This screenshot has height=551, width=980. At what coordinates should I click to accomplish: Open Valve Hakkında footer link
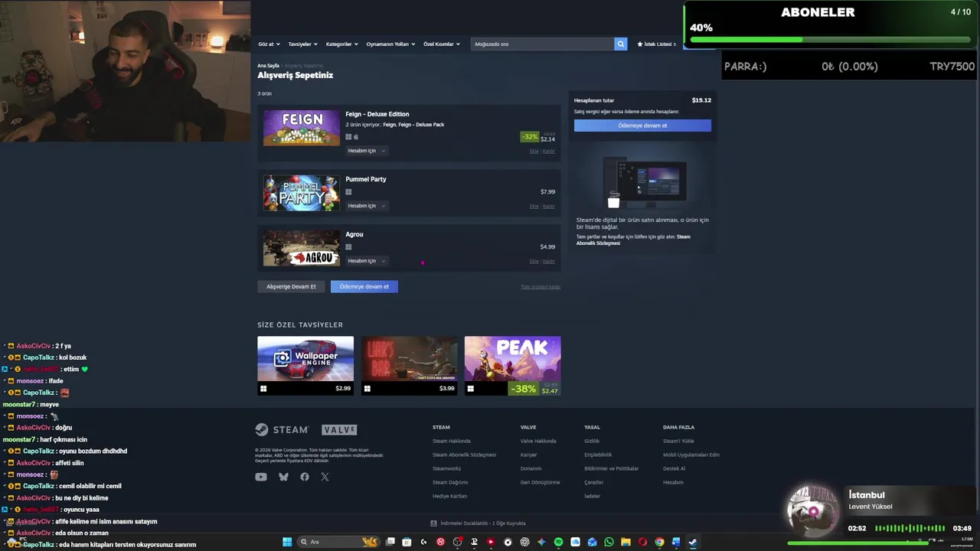[538, 441]
